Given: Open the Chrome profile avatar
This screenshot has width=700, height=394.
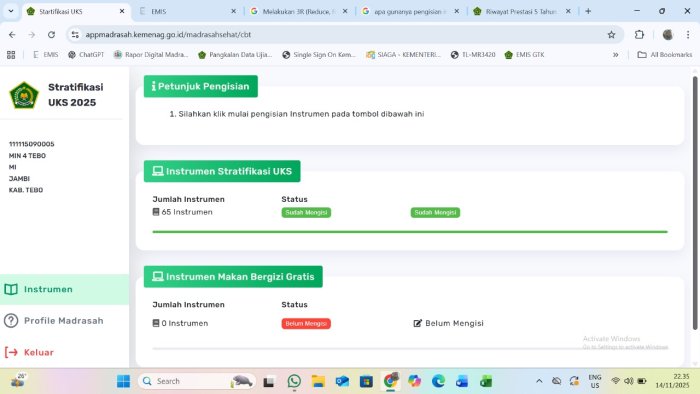Looking at the screenshot, I should point(667,34).
